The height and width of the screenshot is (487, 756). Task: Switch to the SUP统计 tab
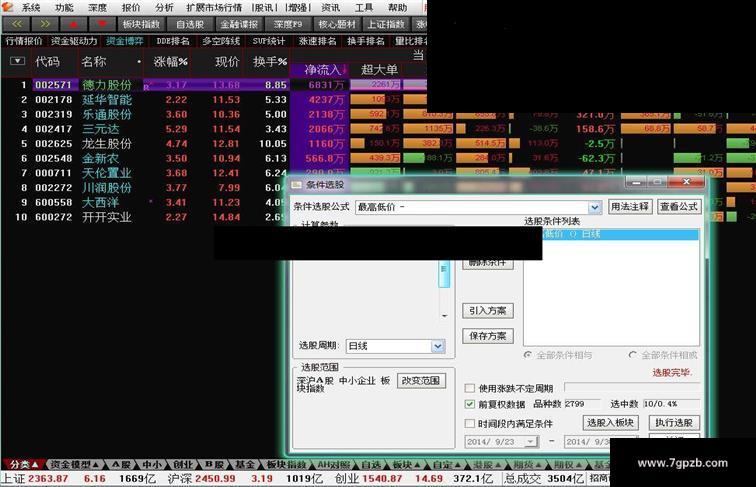[x=269, y=41]
